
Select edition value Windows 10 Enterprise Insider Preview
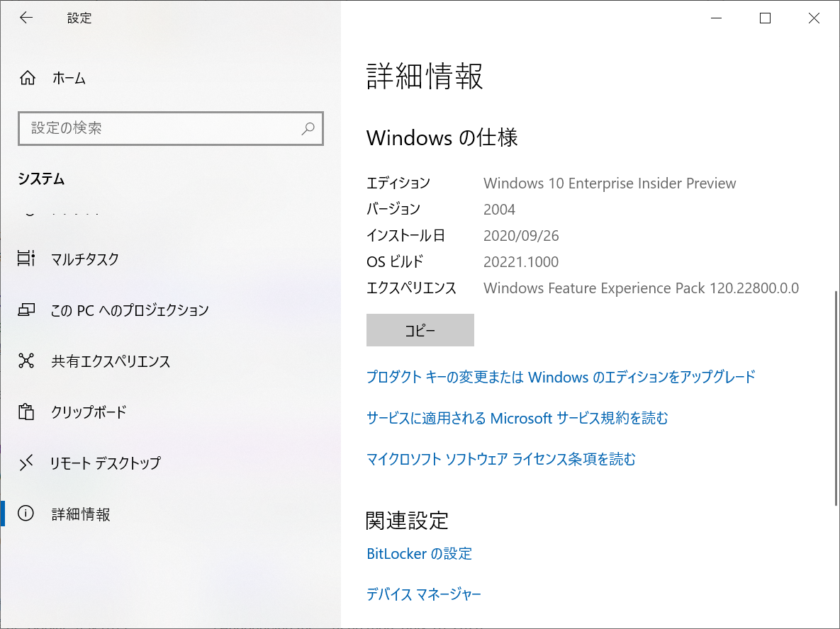(610, 183)
